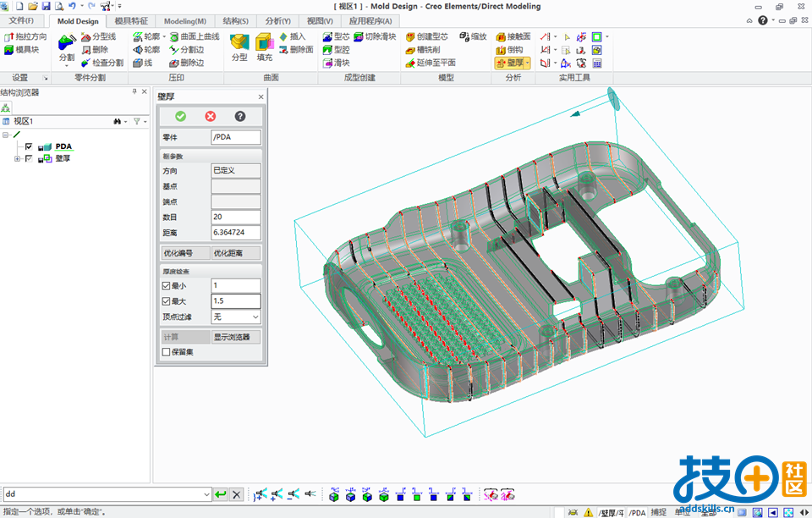Toggle the 壁厚 item checkbox in browser

click(x=29, y=158)
